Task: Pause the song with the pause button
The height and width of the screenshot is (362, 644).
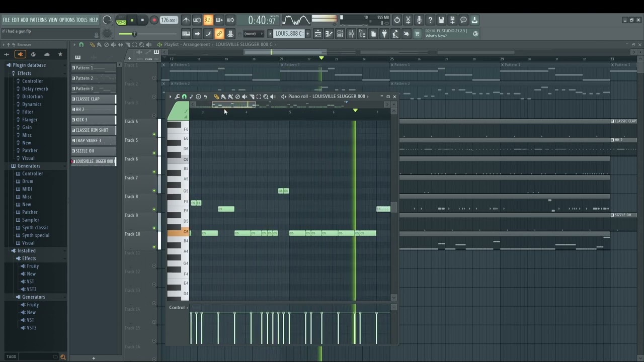Action: click(x=132, y=20)
